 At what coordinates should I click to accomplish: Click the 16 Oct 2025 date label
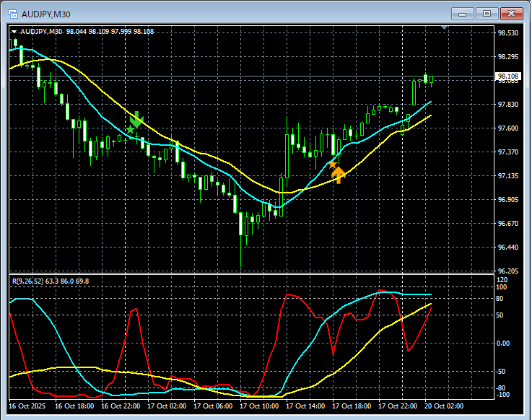29,407
